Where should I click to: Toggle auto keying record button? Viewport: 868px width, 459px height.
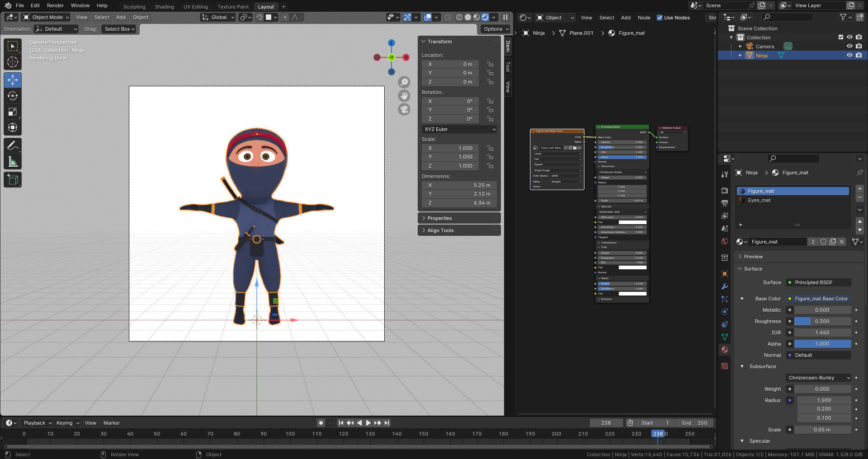click(x=321, y=423)
